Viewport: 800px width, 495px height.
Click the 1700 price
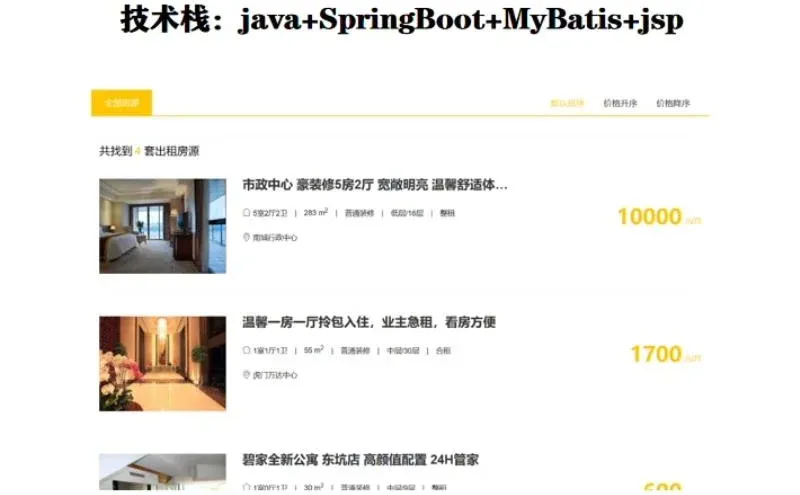point(656,354)
